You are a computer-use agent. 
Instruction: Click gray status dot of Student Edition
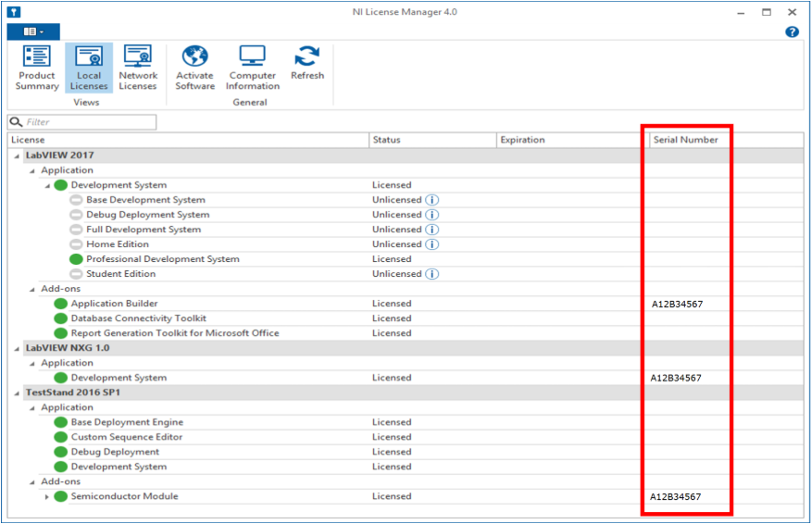click(76, 274)
